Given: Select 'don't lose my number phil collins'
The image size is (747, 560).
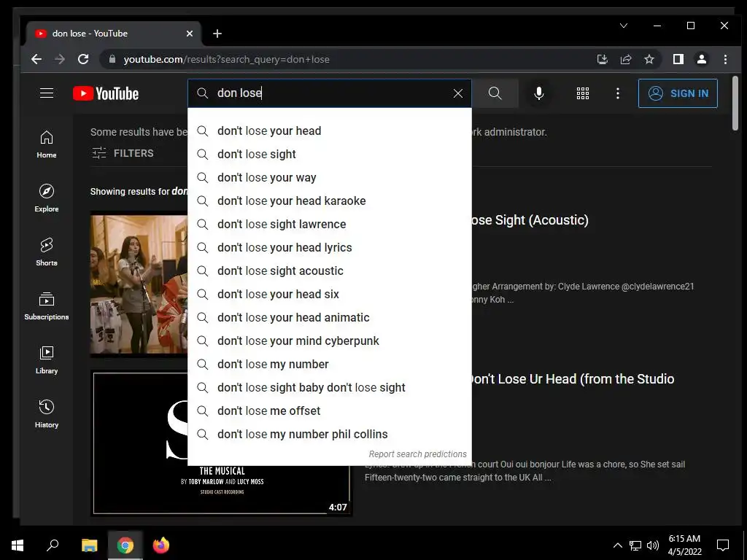Looking at the screenshot, I should 330,435.
